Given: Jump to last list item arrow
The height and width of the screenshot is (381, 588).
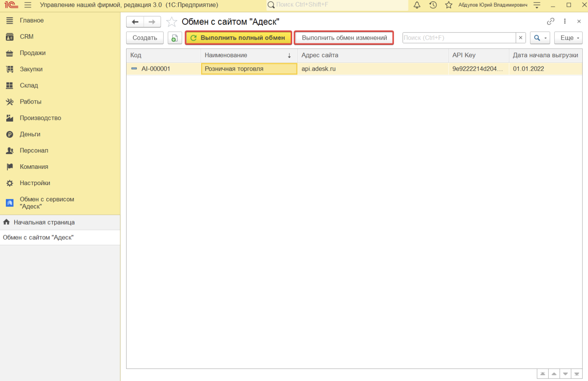Looking at the screenshot, I should click(576, 374).
